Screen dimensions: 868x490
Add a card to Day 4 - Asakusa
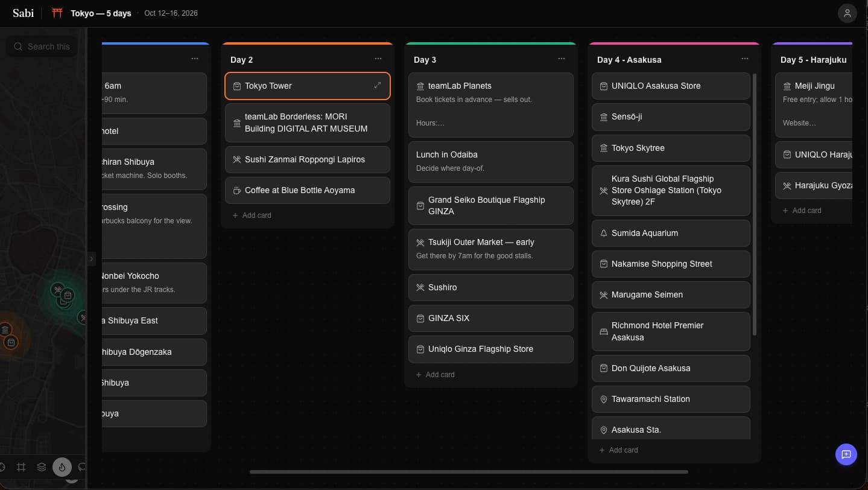619,450
